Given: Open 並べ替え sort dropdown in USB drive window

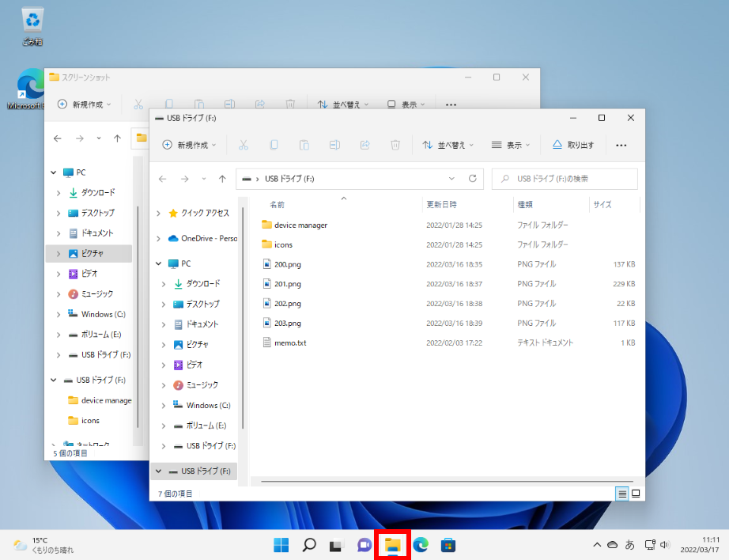Looking at the screenshot, I should 448,145.
